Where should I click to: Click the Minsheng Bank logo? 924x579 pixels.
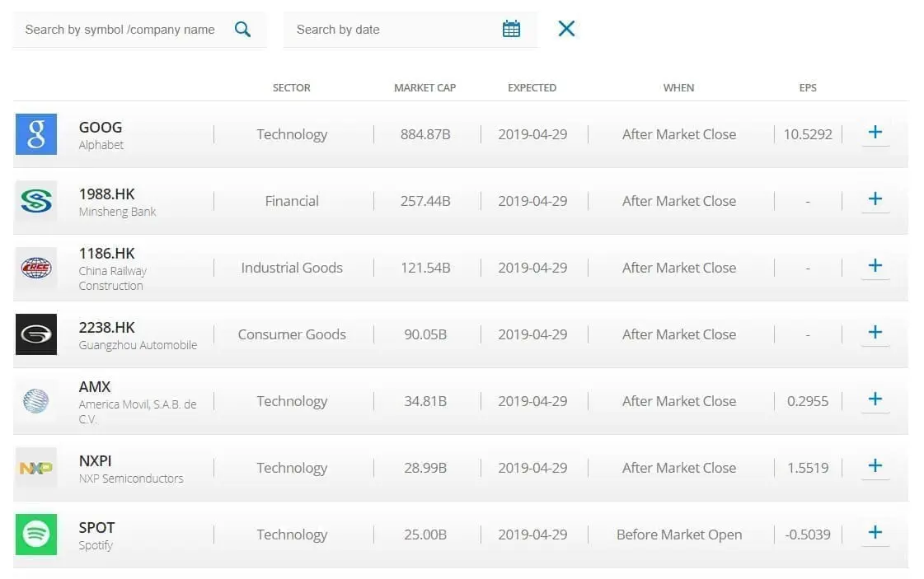click(36, 201)
